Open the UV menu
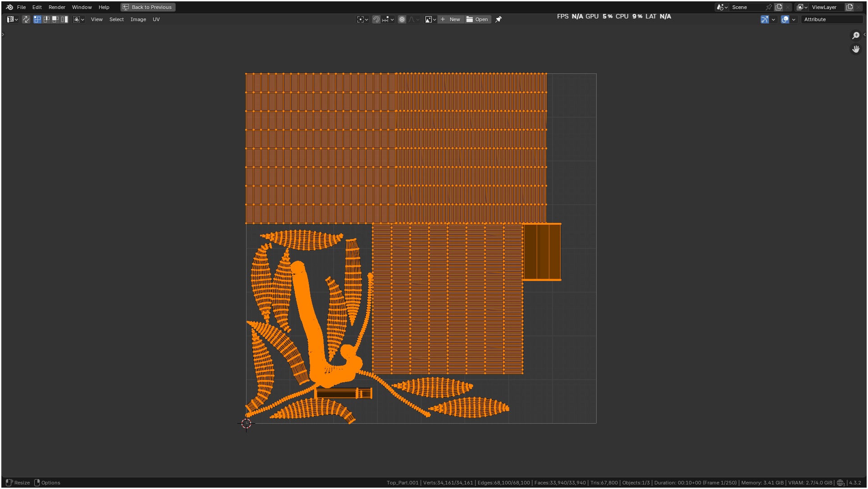The image size is (868, 489). coord(156,19)
